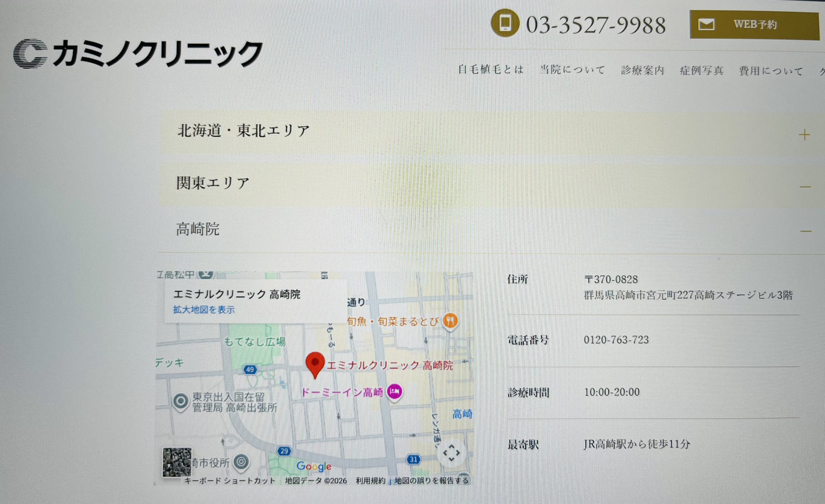The height and width of the screenshot is (504, 825).
Task: Select the hours 10:00-20:00
Action: (611, 392)
